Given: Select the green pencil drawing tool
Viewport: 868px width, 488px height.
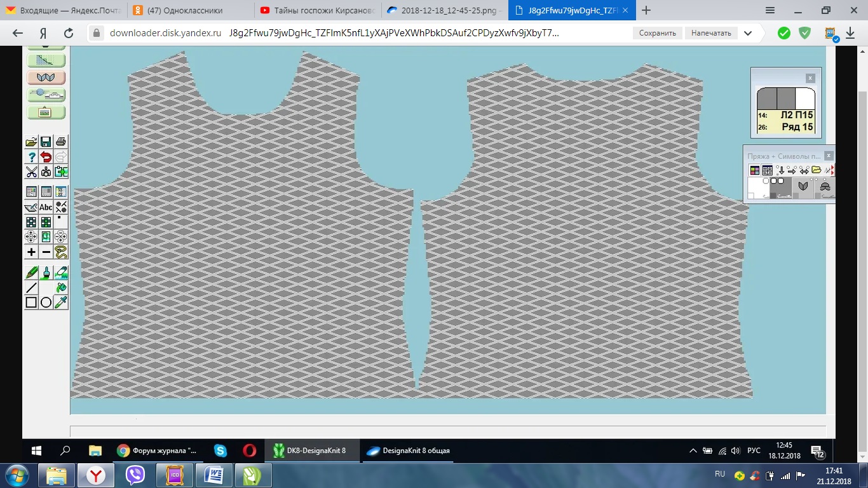Looking at the screenshot, I should (x=31, y=273).
